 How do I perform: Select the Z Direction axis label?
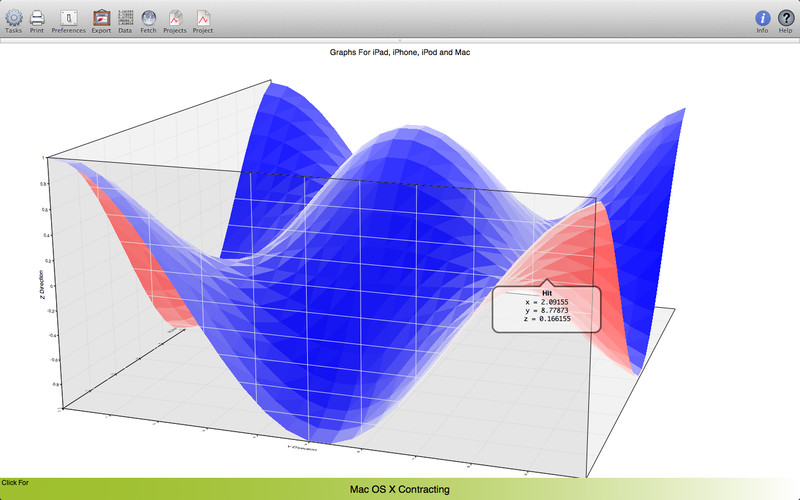tap(42, 284)
